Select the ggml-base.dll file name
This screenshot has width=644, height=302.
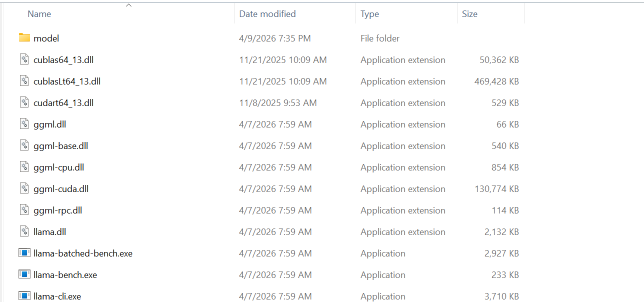(x=60, y=145)
